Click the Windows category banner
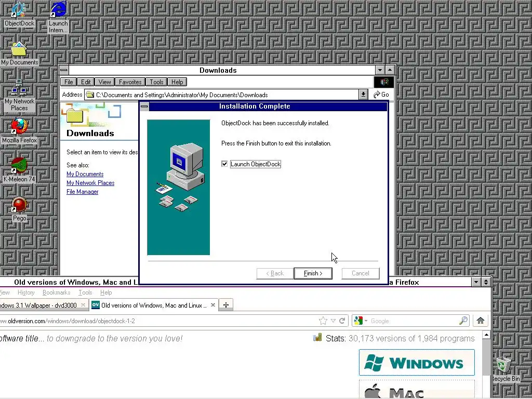532x399 pixels. pos(417,362)
